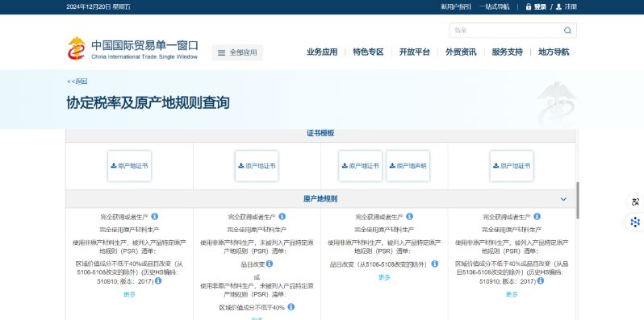Click the date text 2024年12月20日 星期五
Image resolution: width=644 pixels, height=320 pixels.
tap(98, 7)
